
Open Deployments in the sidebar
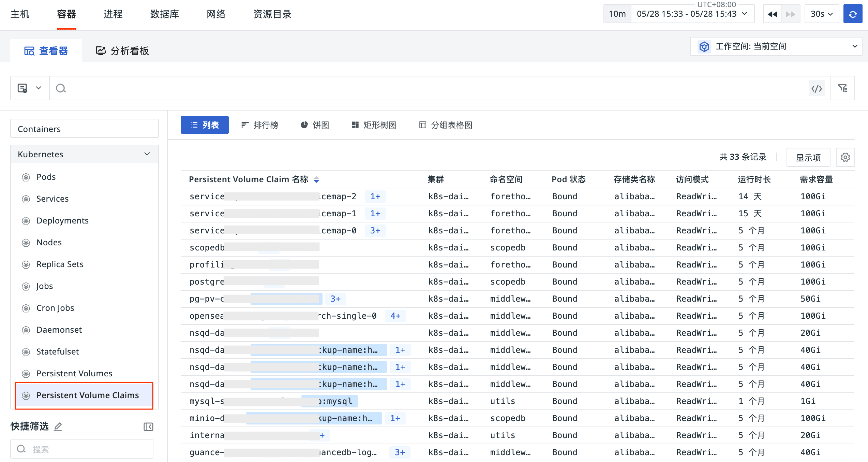click(62, 220)
